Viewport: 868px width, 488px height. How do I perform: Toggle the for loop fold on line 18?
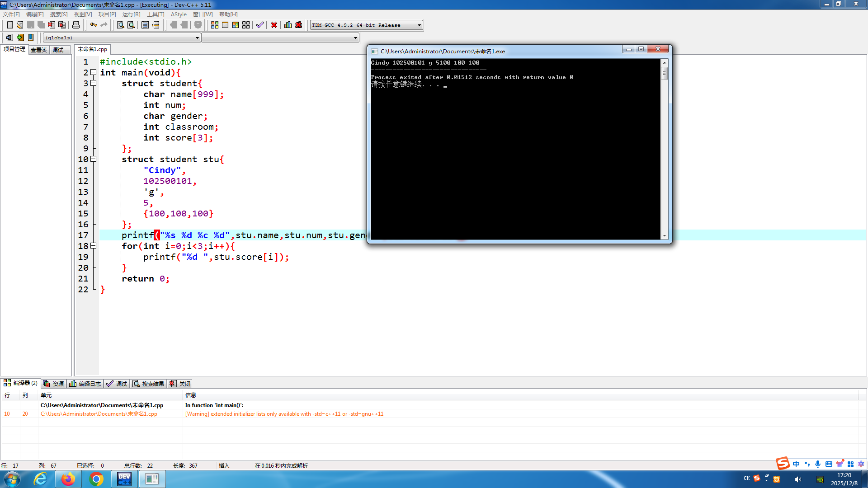click(x=94, y=246)
